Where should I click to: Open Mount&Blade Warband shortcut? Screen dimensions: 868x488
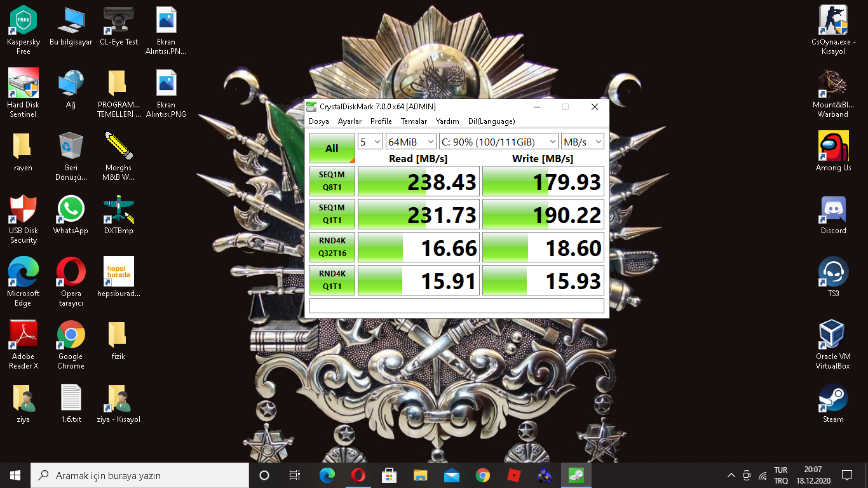(x=833, y=93)
